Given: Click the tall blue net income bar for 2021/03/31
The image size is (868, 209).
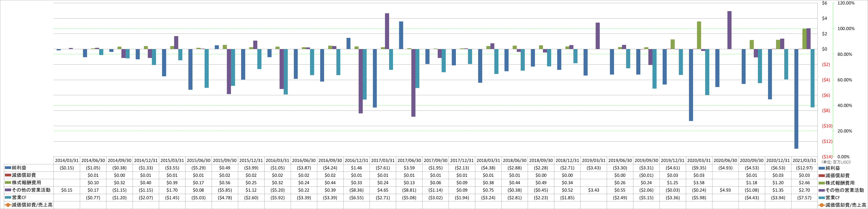Looking at the screenshot, I should [x=796, y=99].
